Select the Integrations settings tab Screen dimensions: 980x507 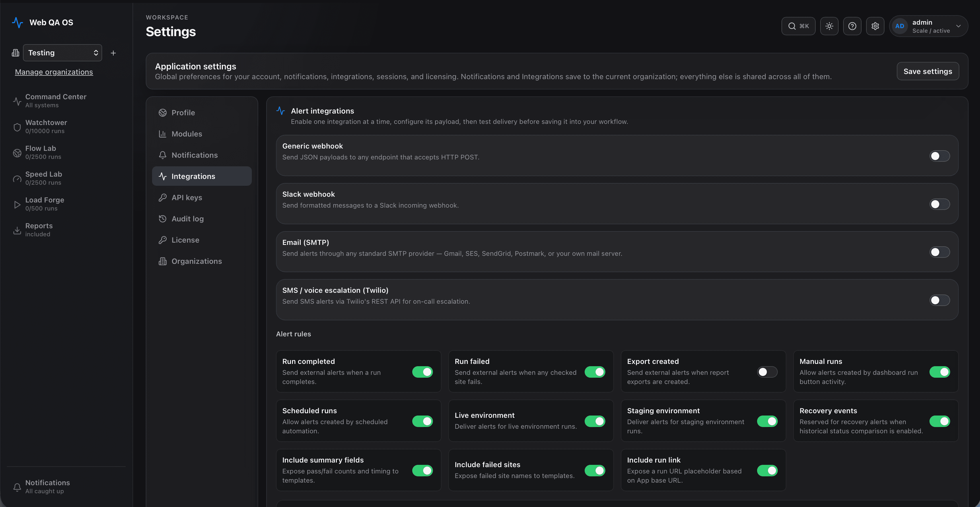click(x=202, y=176)
